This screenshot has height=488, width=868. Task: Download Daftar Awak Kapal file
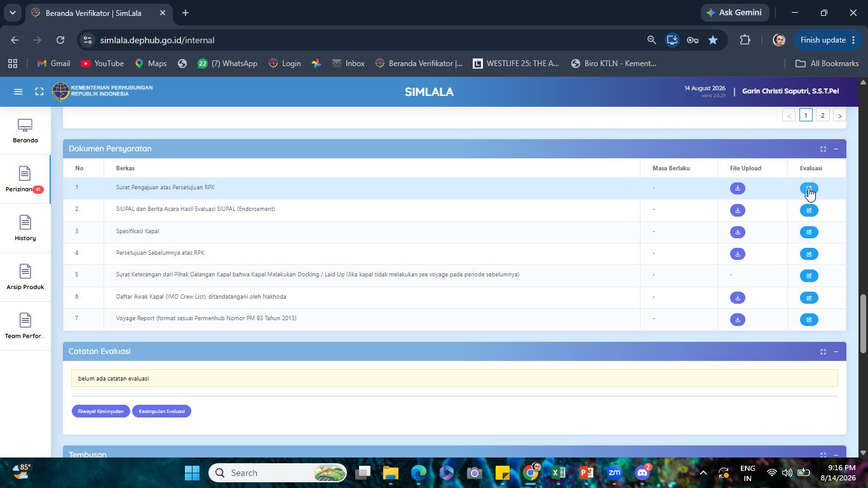(x=737, y=298)
